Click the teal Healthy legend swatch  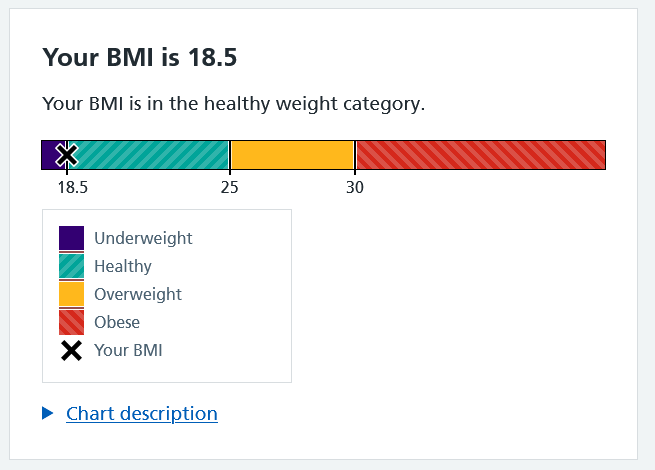click(x=71, y=266)
